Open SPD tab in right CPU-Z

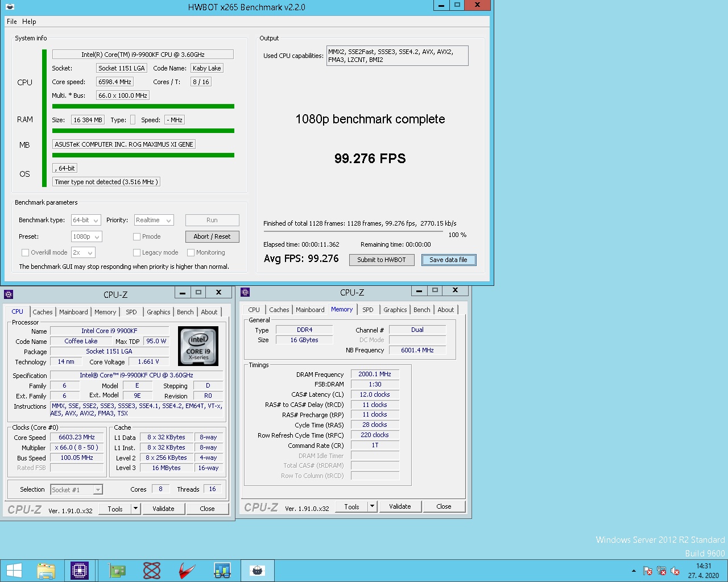368,310
